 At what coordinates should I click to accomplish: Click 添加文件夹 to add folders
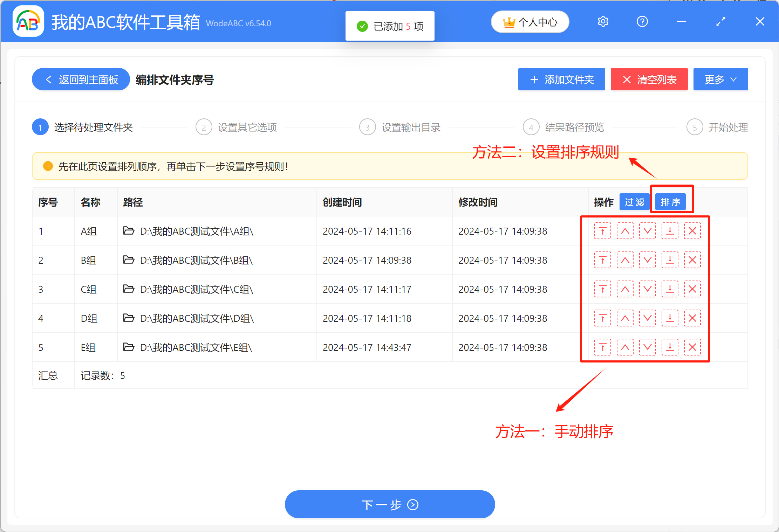pyautogui.click(x=561, y=79)
